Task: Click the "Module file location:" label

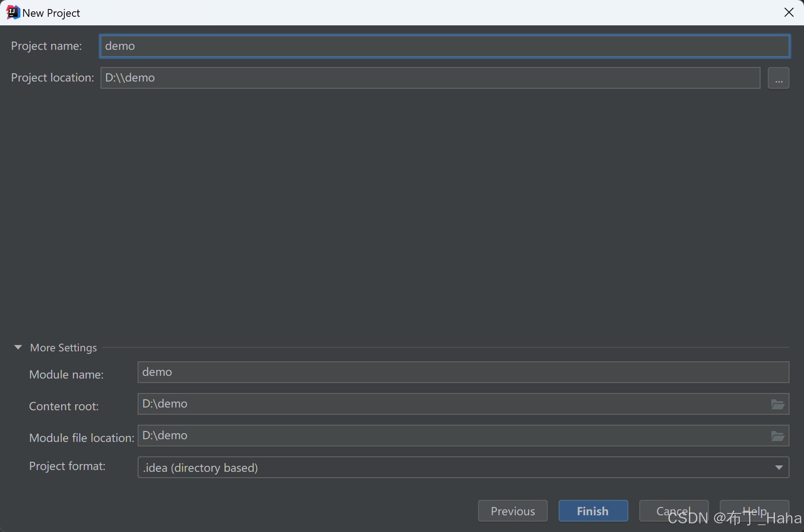Action: pos(82,438)
